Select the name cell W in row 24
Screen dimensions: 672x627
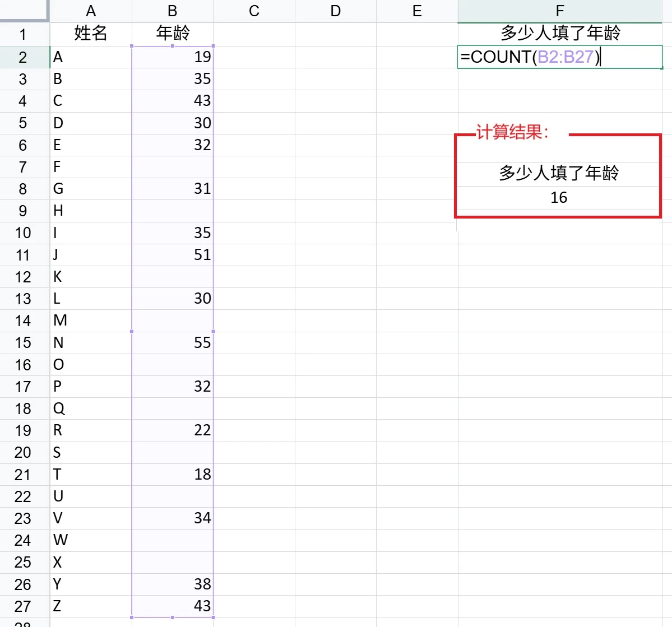click(91, 540)
